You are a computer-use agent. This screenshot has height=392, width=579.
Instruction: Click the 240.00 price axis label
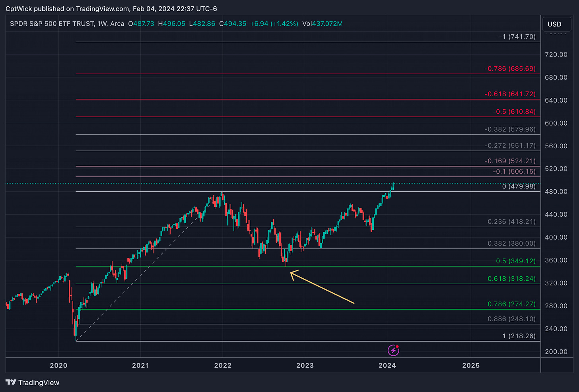(x=556, y=329)
